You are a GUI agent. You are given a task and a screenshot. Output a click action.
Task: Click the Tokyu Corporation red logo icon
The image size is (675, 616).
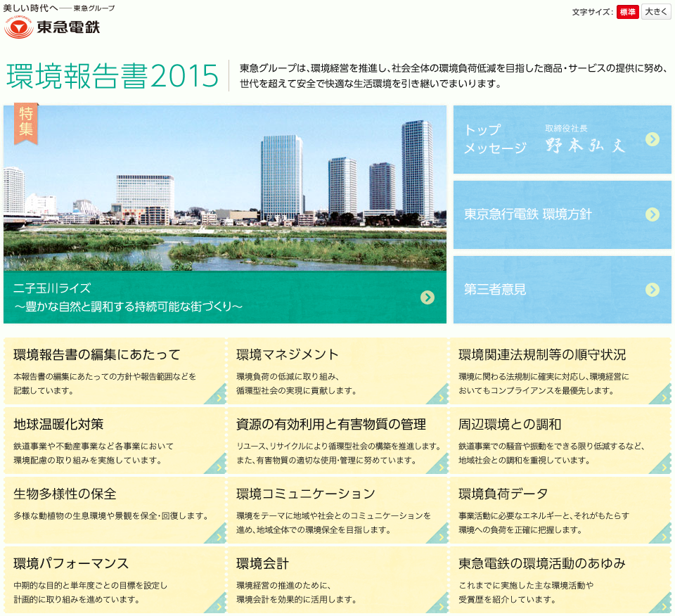(x=18, y=27)
